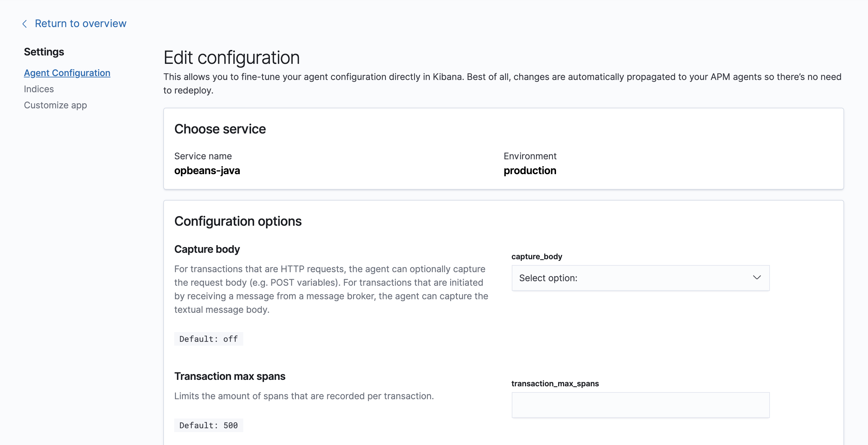Viewport: 868px width, 445px height.
Task: Click the Capture body option heading
Action: 207,249
